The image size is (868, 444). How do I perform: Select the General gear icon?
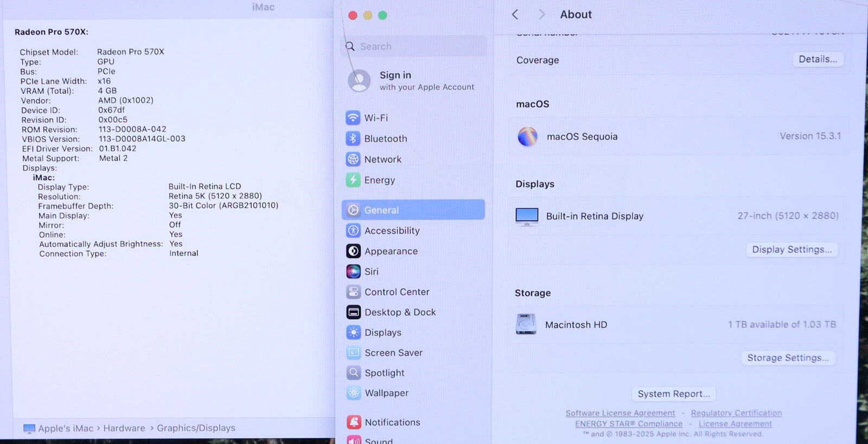pos(353,210)
